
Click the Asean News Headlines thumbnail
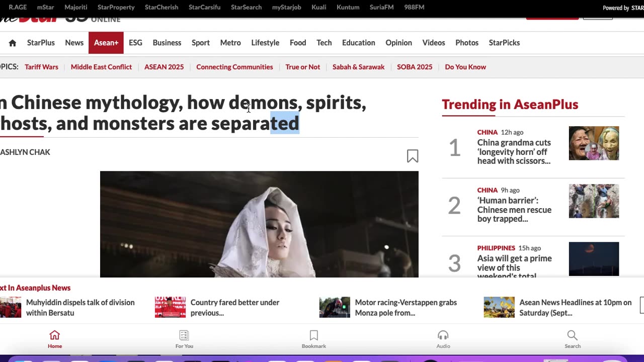pyautogui.click(x=499, y=307)
